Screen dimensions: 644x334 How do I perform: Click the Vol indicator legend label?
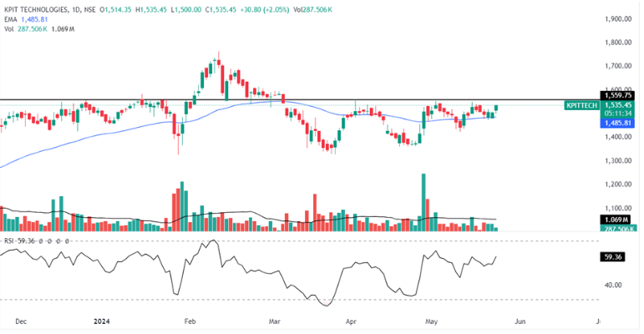pos(8,28)
